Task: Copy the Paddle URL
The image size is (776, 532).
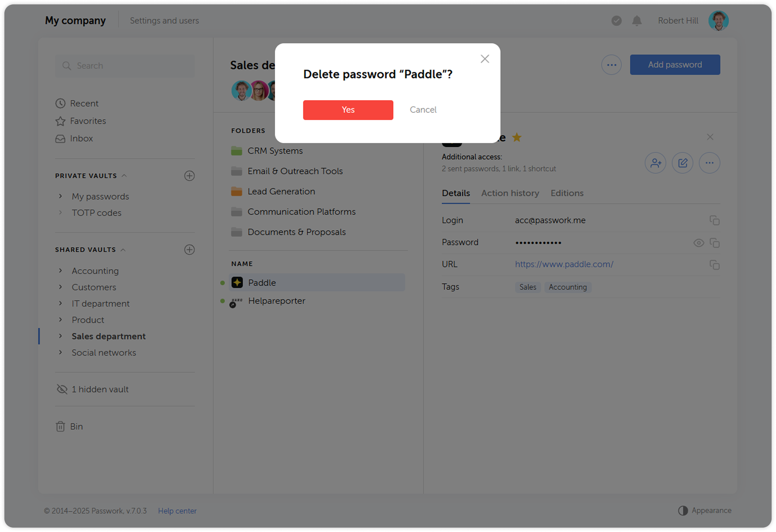Action: tap(715, 265)
